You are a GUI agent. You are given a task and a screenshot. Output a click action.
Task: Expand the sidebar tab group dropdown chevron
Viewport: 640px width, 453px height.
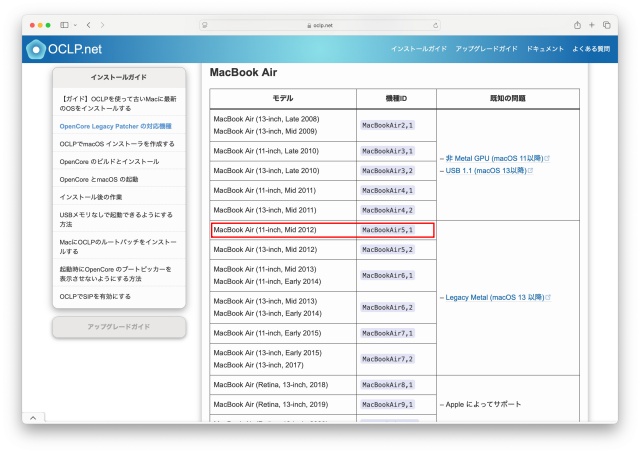coord(74,24)
